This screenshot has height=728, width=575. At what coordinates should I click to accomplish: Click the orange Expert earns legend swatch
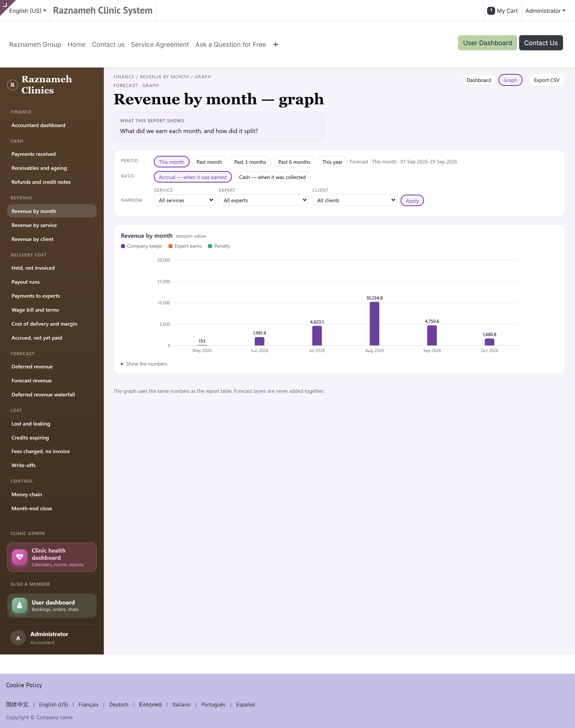[171, 246]
